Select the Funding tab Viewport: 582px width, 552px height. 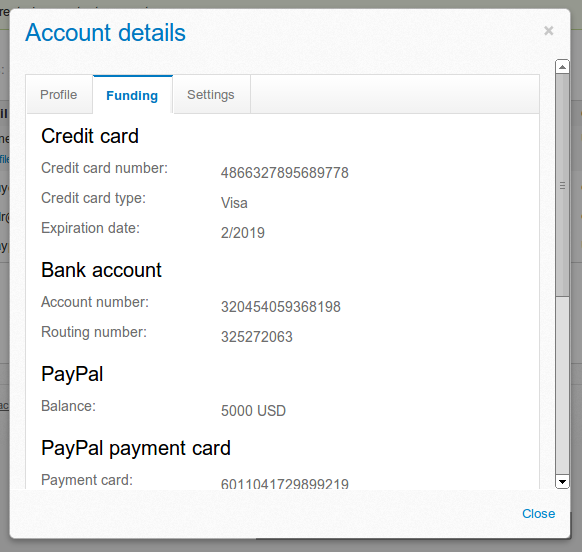(133, 95)
